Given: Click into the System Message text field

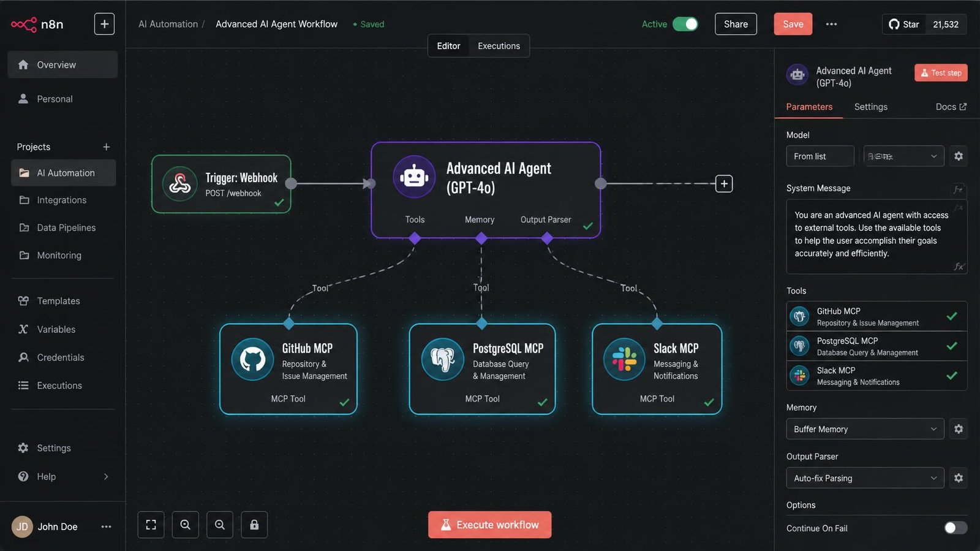Looking at the screenshot, I should 876,236.
